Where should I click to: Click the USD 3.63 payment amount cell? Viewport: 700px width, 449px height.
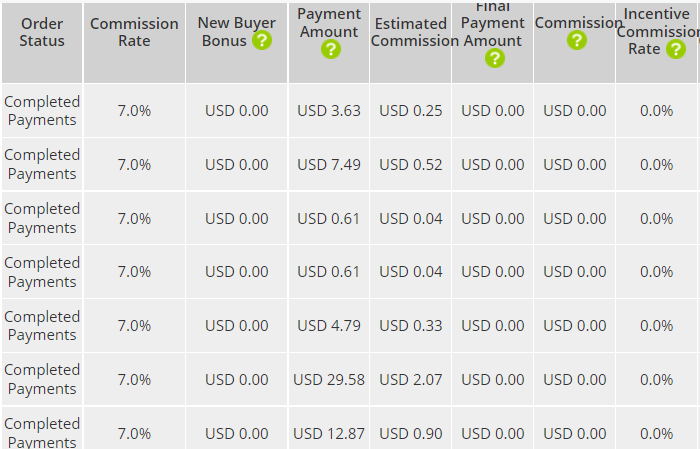(329, 111)
